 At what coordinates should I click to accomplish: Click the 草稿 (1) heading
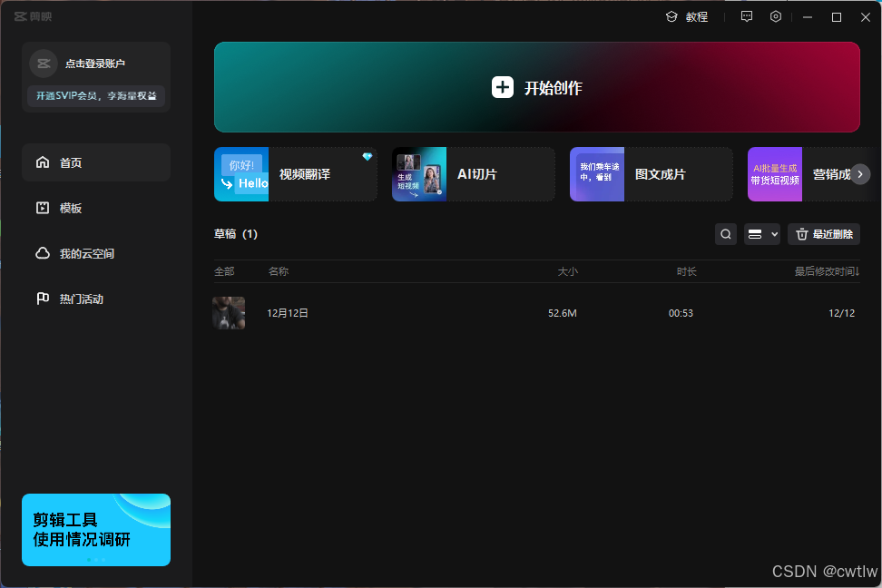point(236,234)
